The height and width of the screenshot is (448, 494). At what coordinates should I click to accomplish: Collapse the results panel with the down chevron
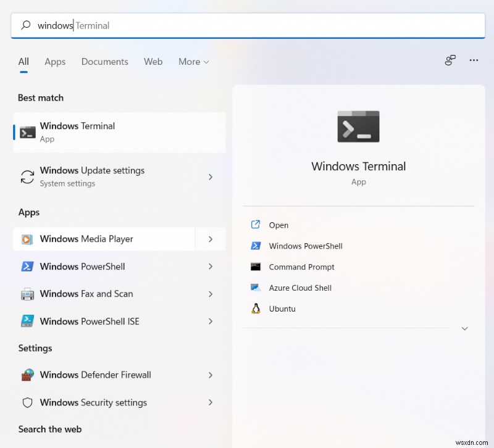[464, 329]
